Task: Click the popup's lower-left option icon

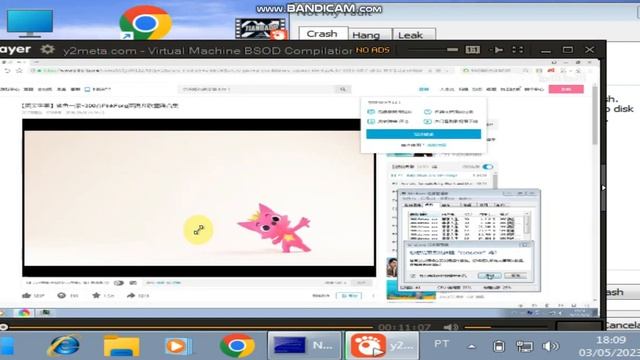Action: pyautogui.click(x=371, y=121)
